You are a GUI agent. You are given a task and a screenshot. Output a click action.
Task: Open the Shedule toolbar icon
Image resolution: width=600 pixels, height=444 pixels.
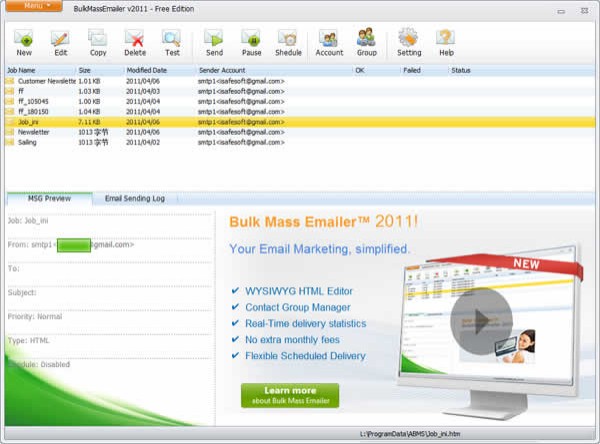[288, 42]
